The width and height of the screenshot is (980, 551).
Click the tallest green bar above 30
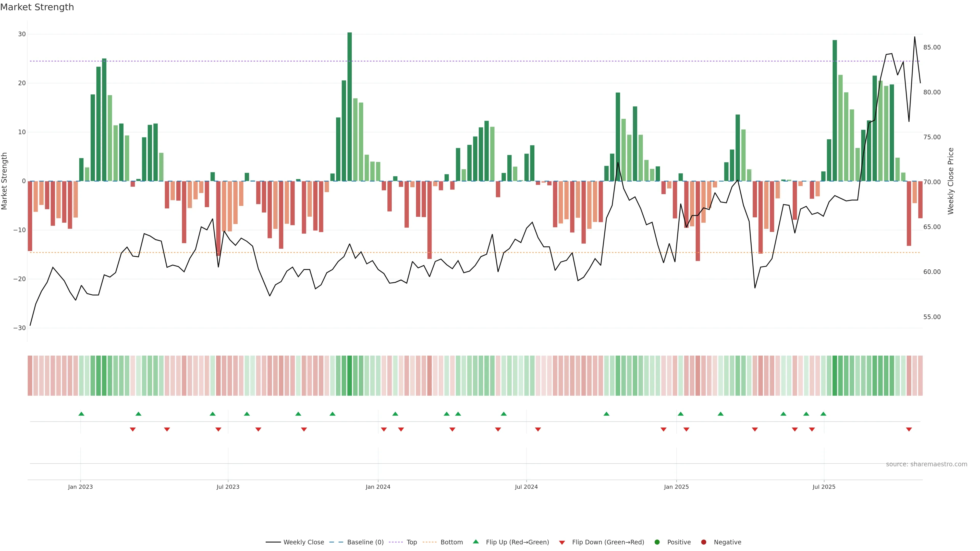pyautogui.click(x=350, y=106)
